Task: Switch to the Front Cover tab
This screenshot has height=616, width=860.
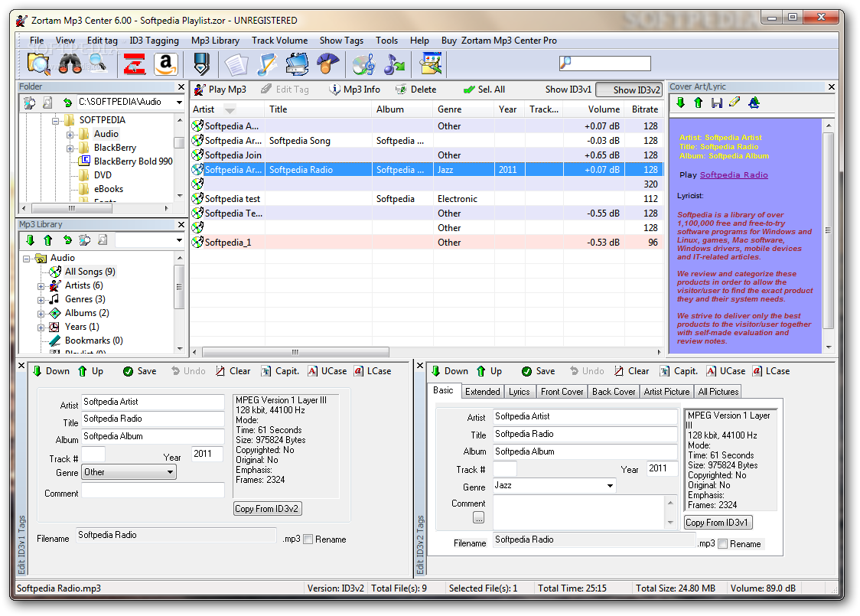Action: [562, 391]
